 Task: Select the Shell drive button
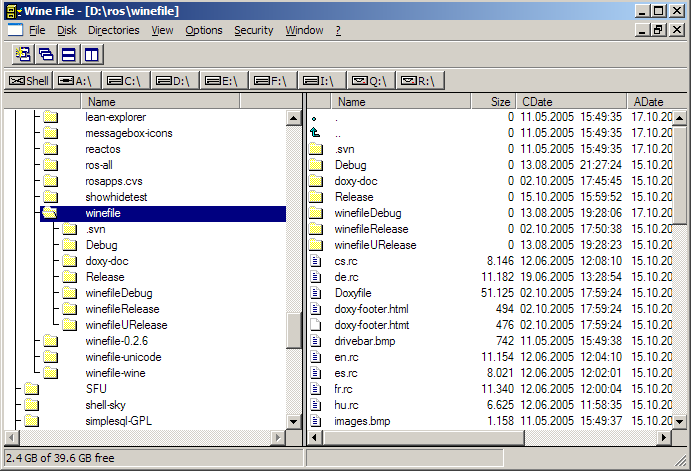(29, 81)
